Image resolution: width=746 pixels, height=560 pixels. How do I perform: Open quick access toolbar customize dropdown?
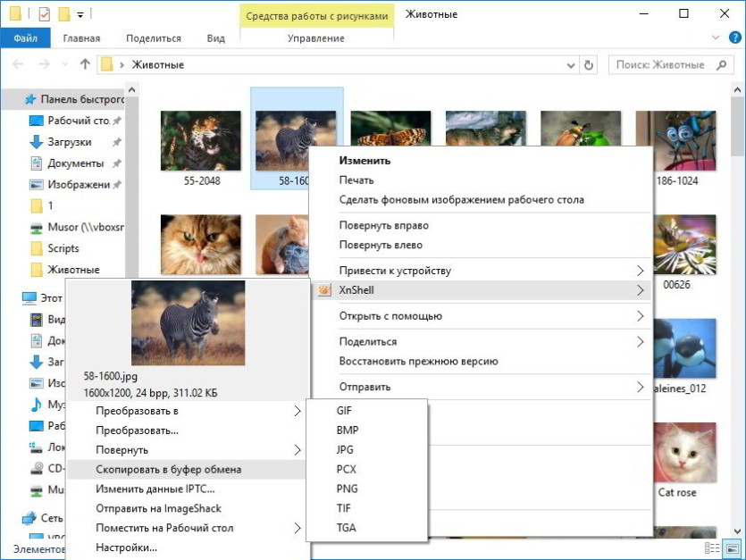pyautogui.click(x=80, y=15)
